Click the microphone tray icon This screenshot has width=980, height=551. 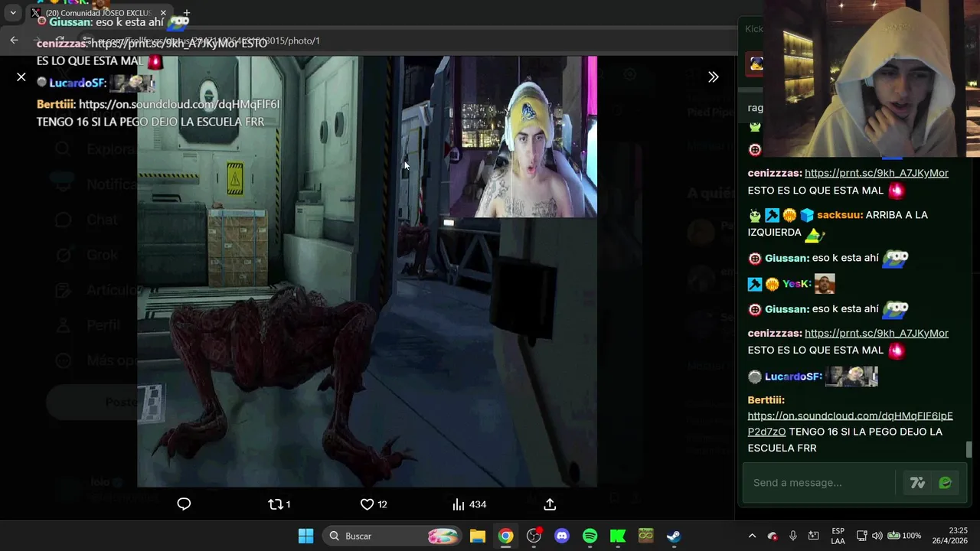793,536
